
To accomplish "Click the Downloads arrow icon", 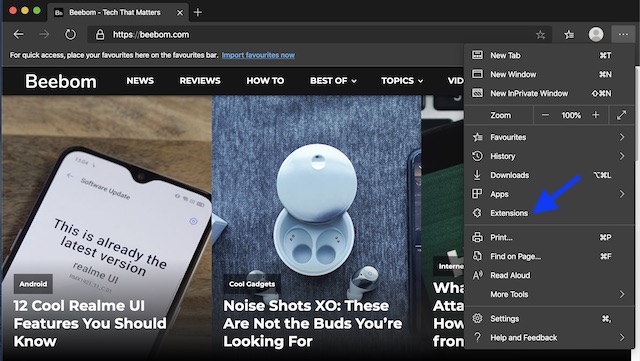I will click(477, 175).
